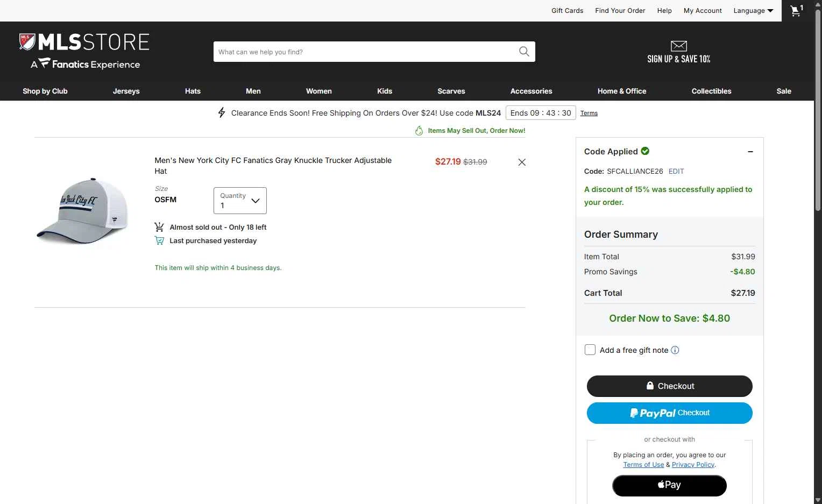822x504 pixels.
Task: Click the Item Total $31.99 value
Action: (743, 257)
